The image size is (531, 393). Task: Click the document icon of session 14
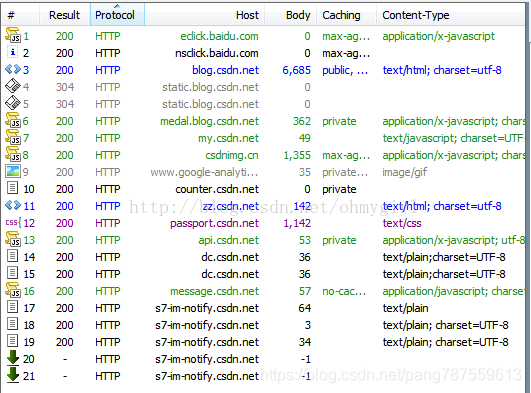(x=13, y=256)
